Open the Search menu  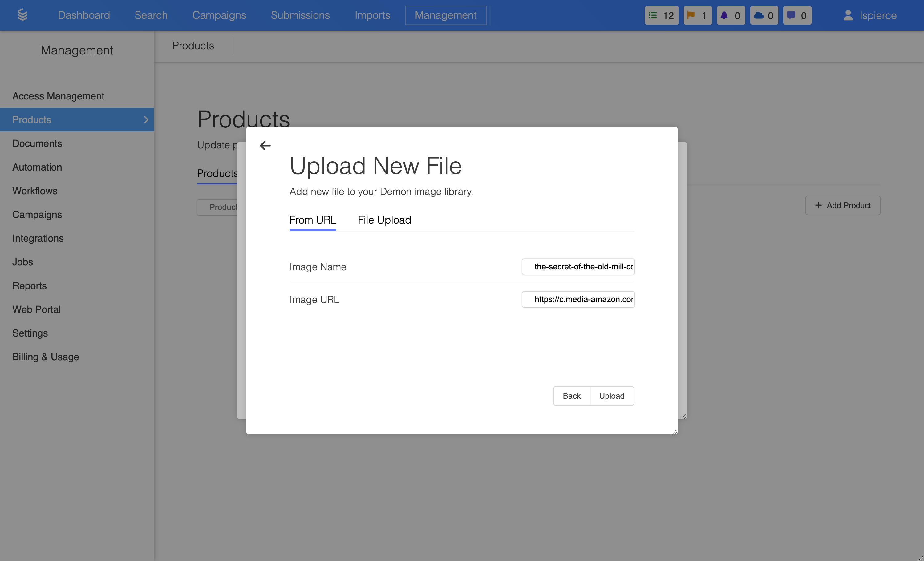(x=151, y=15)
